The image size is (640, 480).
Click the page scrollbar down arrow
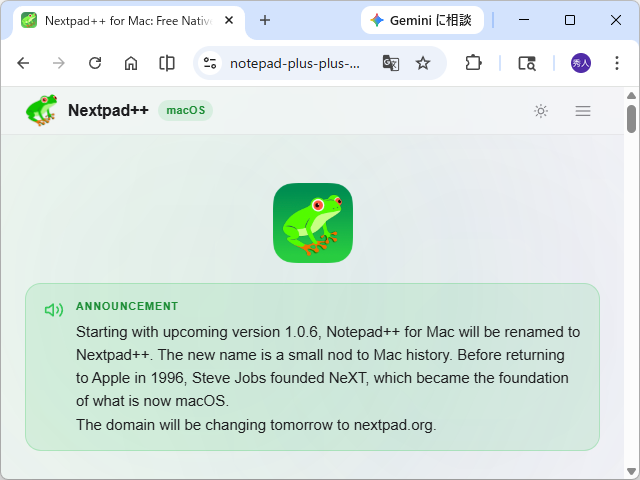click(x=631, y=471)
